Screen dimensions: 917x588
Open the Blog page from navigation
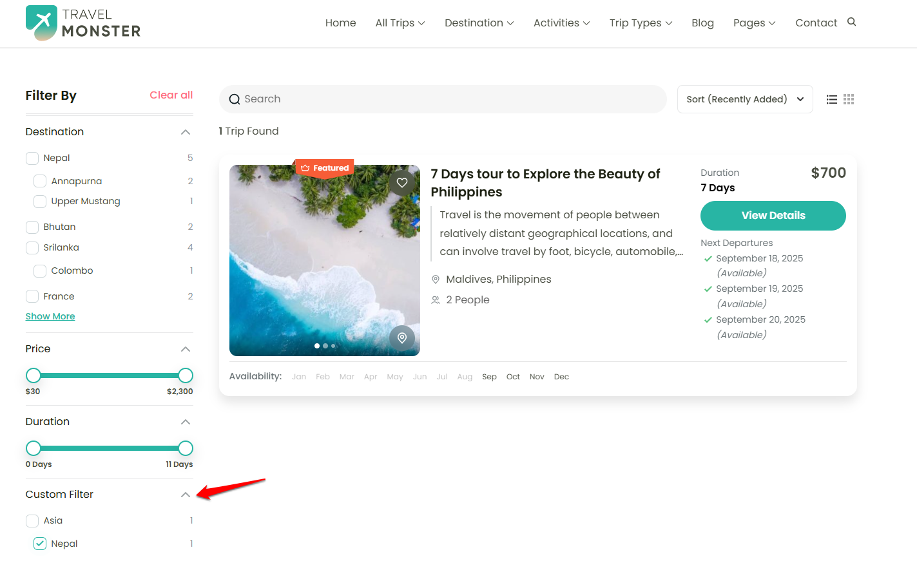tap(702, 23)
